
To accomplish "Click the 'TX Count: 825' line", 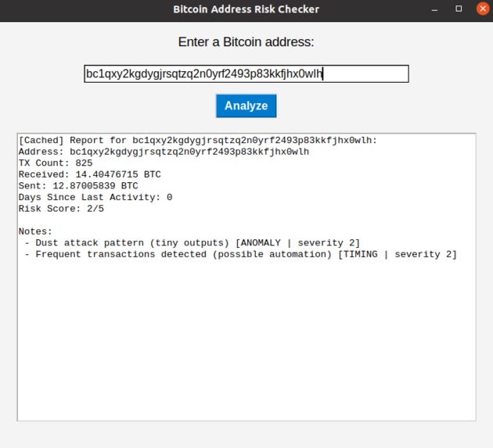I will (56, 163).
